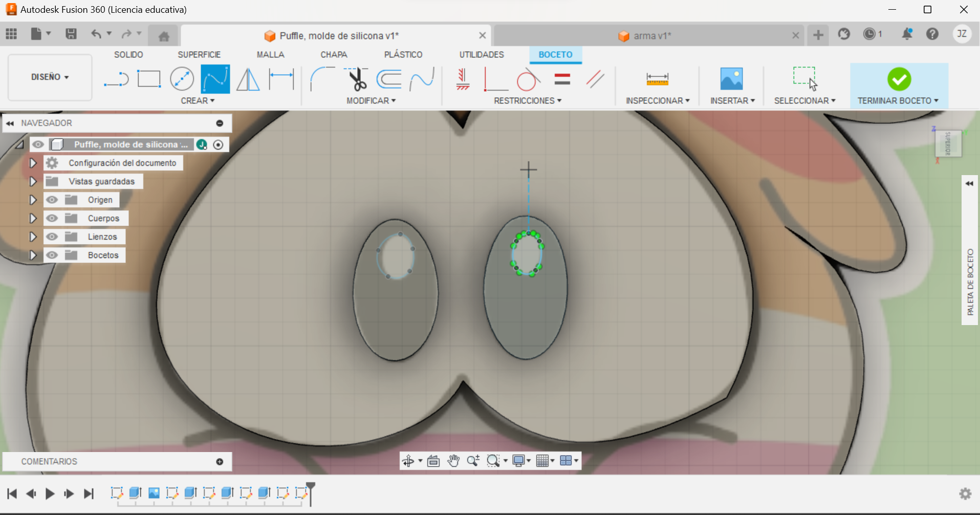The image size is (980, 515).
Task: Open the Help question mark
Action: (x=932, y=34)
